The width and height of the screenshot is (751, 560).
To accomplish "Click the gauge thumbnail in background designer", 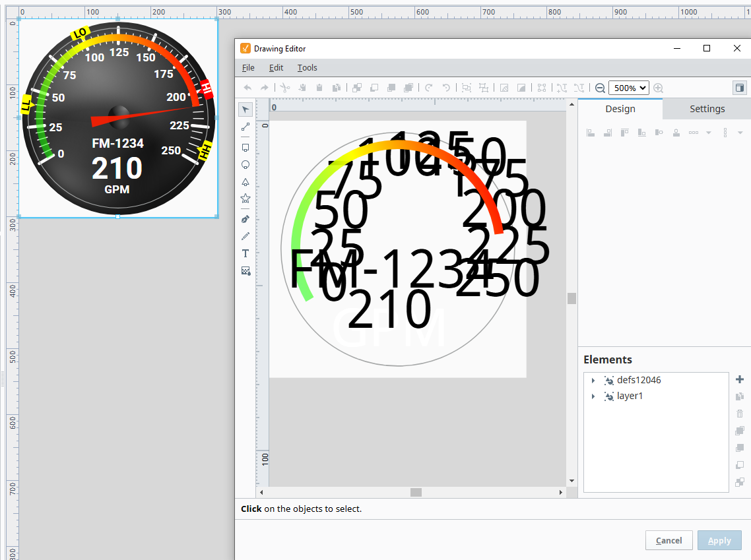I will pos(118,118).
